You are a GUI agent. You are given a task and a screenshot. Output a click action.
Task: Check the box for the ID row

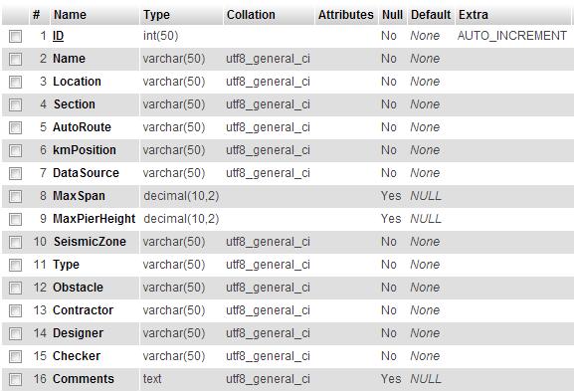15,36
